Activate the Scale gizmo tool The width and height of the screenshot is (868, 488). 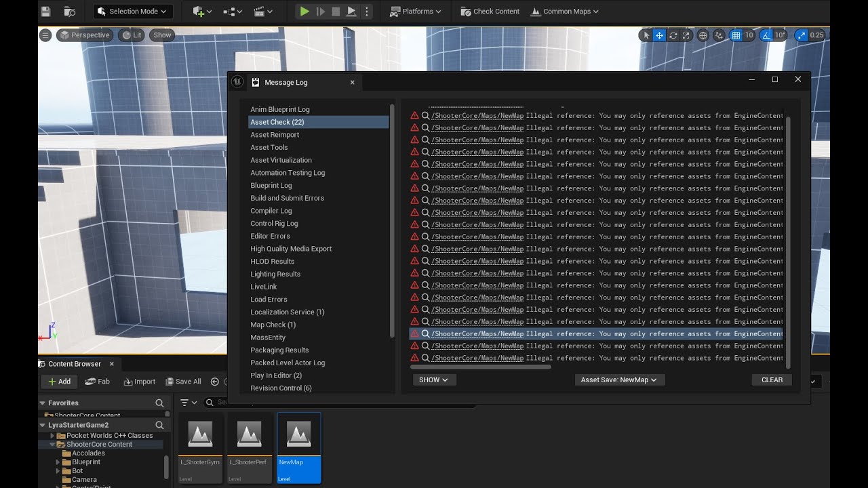coord(686,35)
